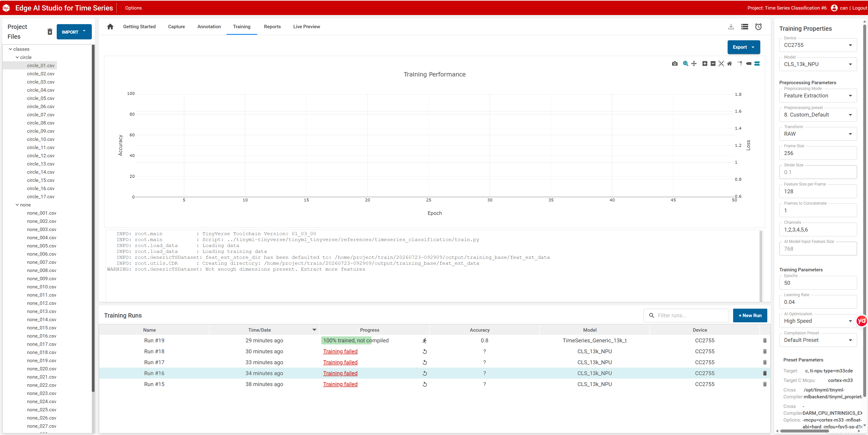Toggle spike lines on the plot
This screenshot has width=868, height=435.
[740, 64]
